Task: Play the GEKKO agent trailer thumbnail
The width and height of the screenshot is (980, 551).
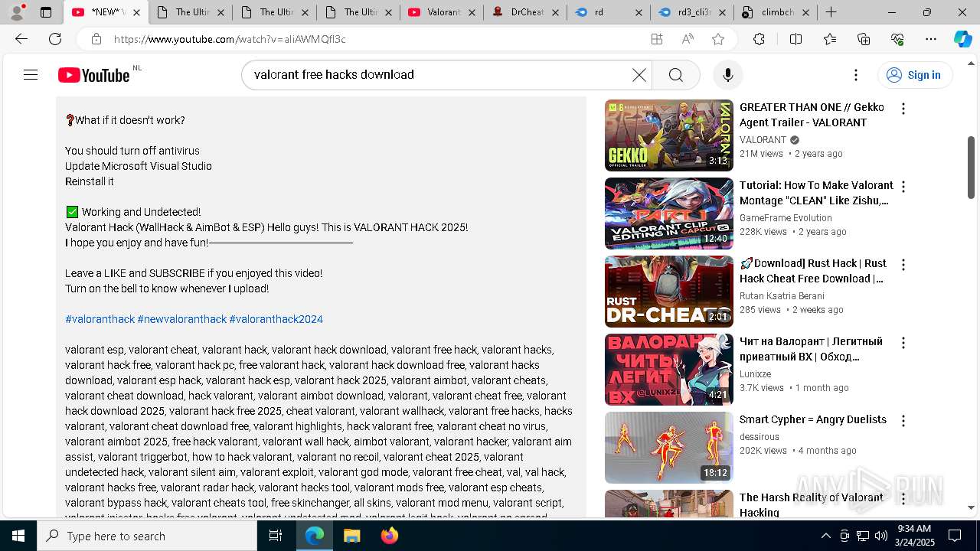Action: [668, 135]
